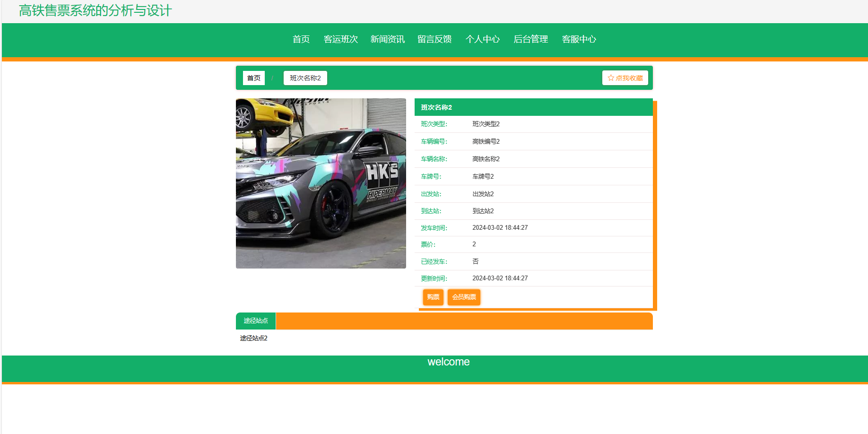Click the car product image
This screenshot has width=868, height=434.
(x=321, y=183)
